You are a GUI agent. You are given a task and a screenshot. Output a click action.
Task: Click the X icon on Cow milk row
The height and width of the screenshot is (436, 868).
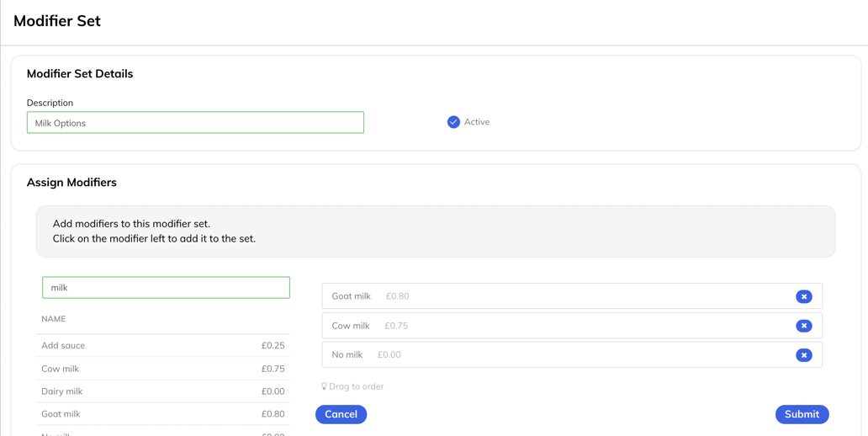[x=803, y=326]
